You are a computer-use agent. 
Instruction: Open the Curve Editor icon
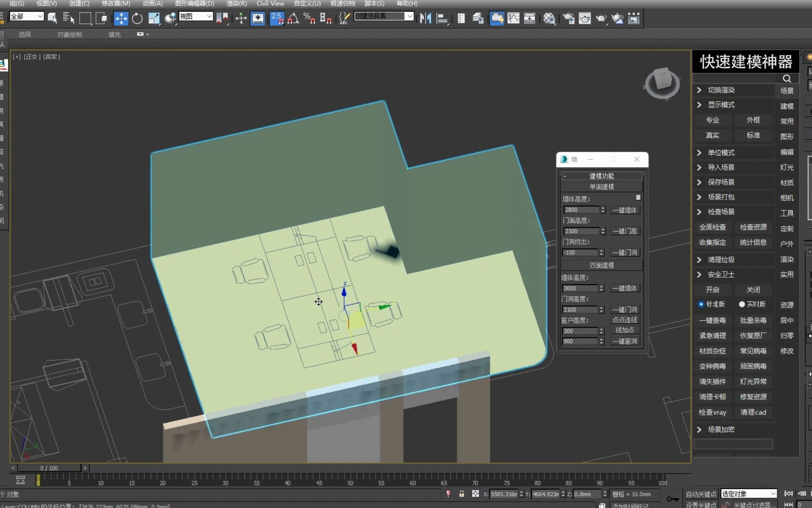pyautogui.click(x=513, y=18)
